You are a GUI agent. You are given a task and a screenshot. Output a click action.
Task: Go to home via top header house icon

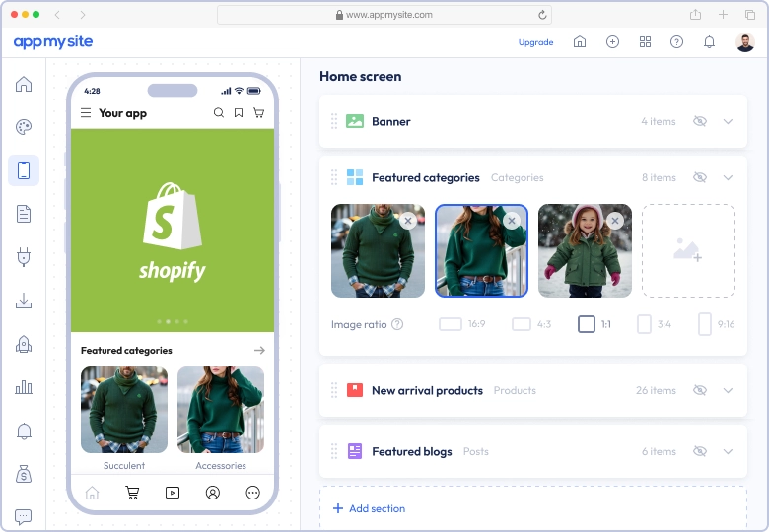click(580, 42)
